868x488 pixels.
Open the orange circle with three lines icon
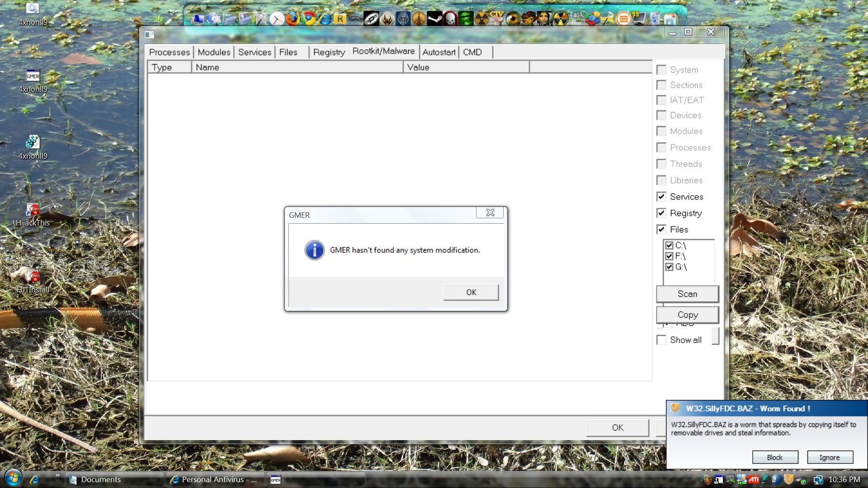(x=623, y=19)
